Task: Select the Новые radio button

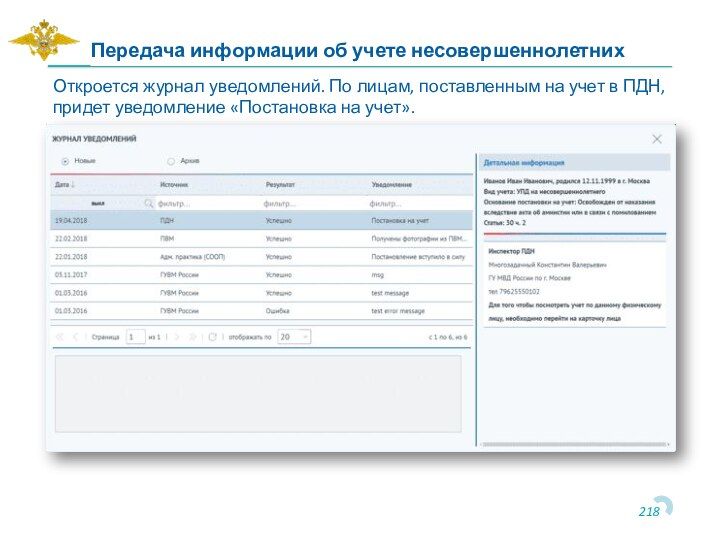Action: pyautogui.click(x=66, y=160)
